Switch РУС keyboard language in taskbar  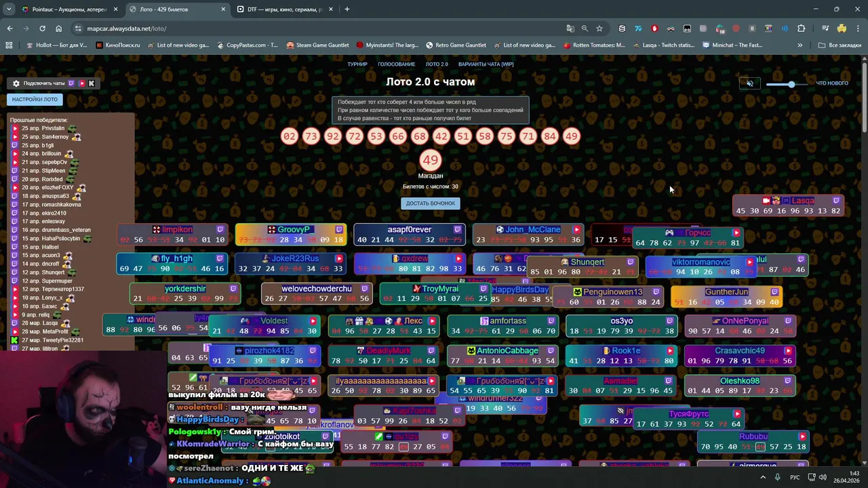click(795, 477)
